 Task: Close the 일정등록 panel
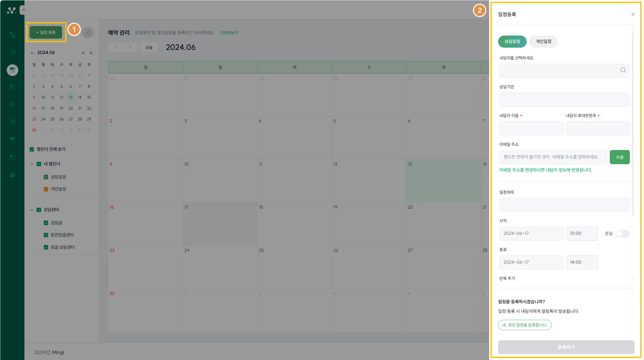coord(633,14)
